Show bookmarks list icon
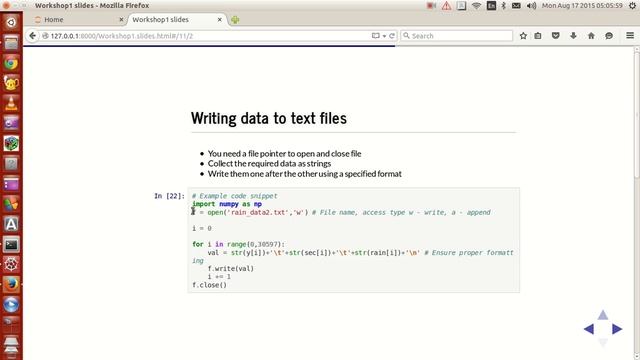The image size is (640, 360). (x=538, y=36)
